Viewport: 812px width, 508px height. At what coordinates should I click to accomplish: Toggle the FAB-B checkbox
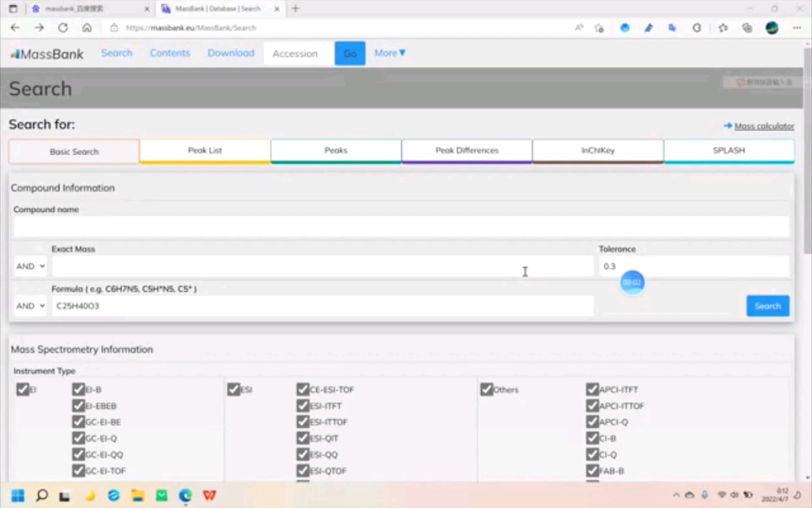click(x=592, y=470)
